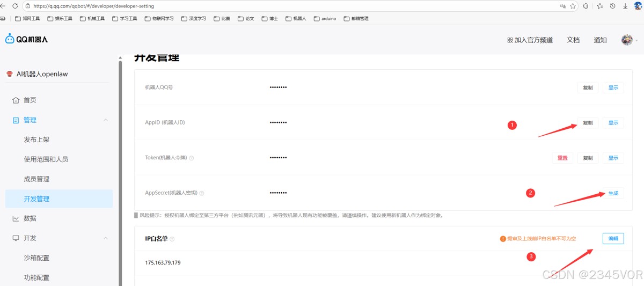Open the 博士 bookmark folder
The height and width of the screenshot is (286, 644).
[x=270, y=18]
